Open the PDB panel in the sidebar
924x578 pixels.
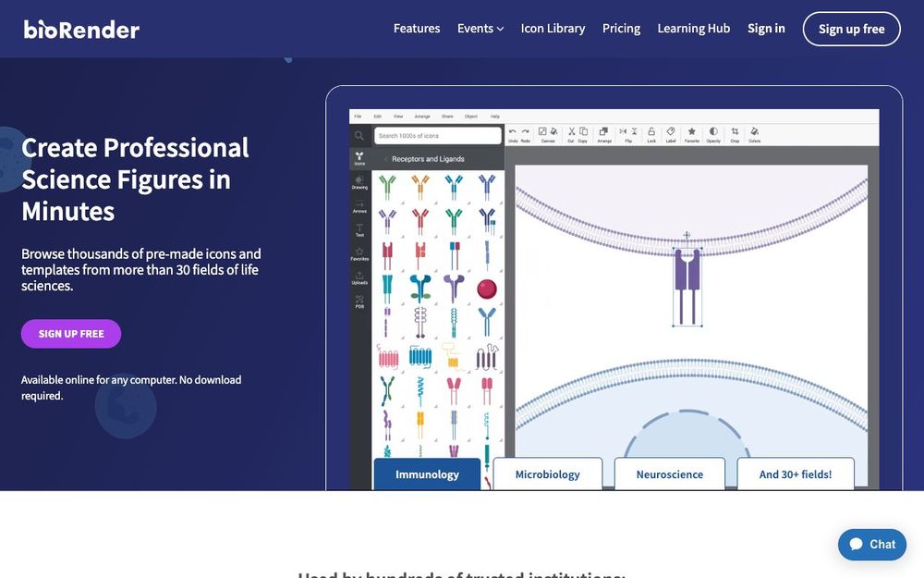(x=359, y=301)
